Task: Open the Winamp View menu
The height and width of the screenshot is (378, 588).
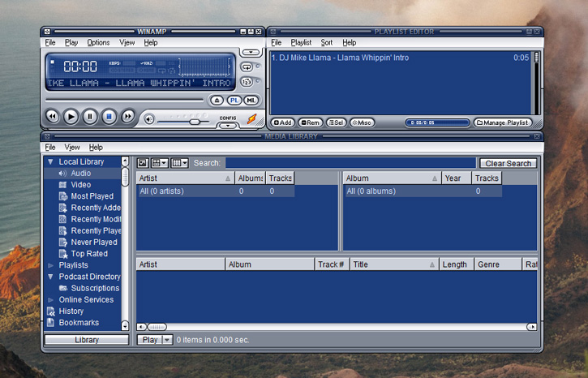Action: pyautogui.click(x=127, y=43)
